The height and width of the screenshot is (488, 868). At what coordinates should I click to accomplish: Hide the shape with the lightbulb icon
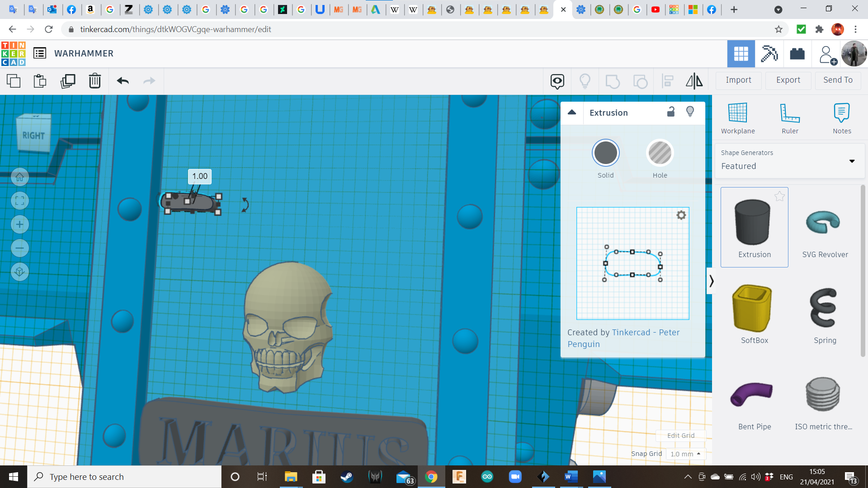click(x=690, y=112)
